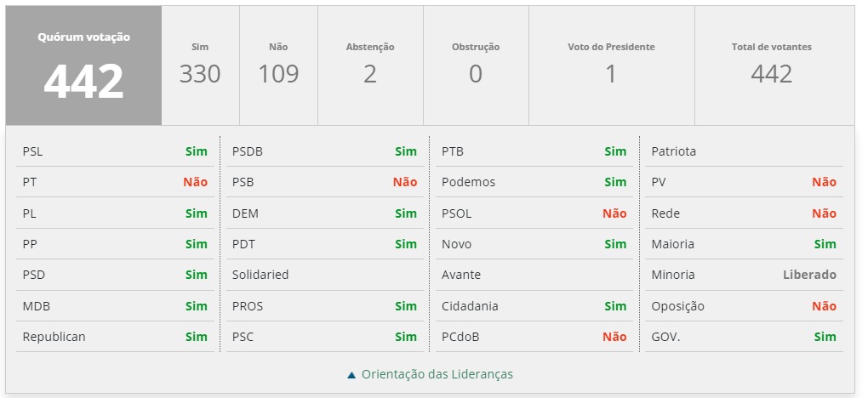The image size is (868, 398).
Task: Click the red Não next to PSB
Action: click(405, 182)
